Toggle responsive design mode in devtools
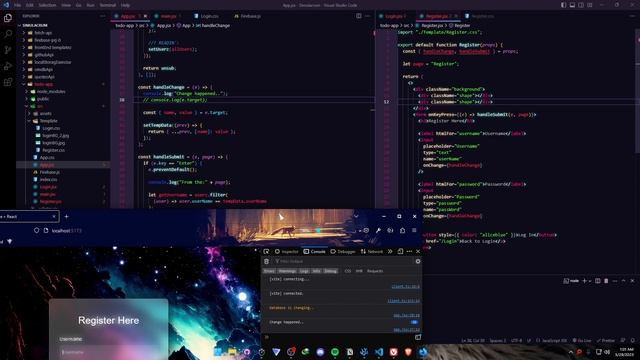Screen dimensions: 640x360 400,251
